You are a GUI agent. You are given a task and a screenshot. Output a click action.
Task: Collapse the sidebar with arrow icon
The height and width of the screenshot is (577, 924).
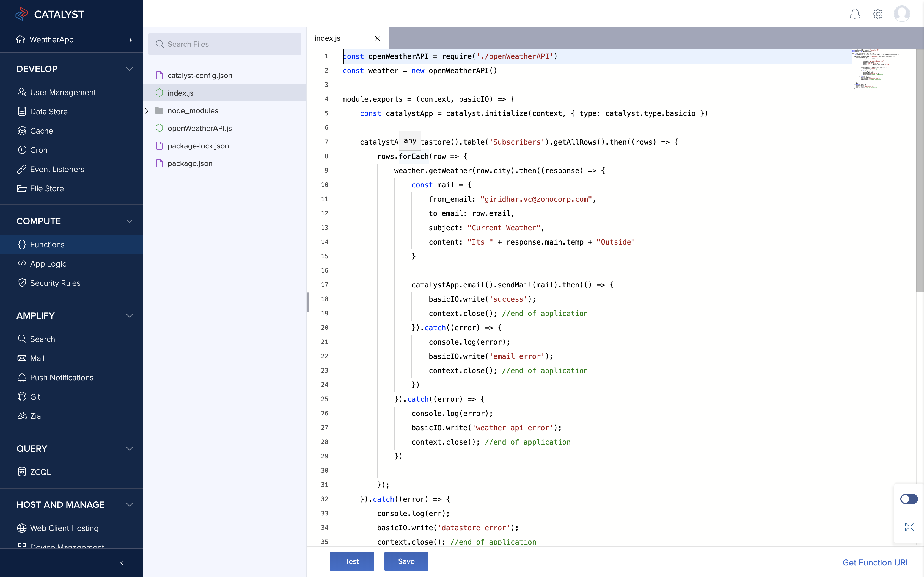(x=126, y=563)
